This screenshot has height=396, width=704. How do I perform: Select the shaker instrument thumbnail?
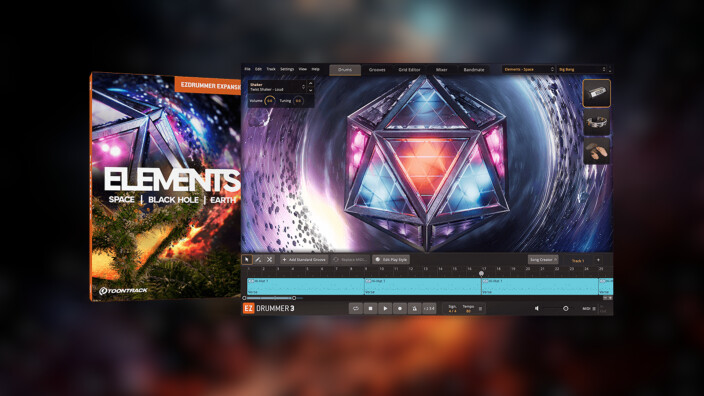click(597, 93)
